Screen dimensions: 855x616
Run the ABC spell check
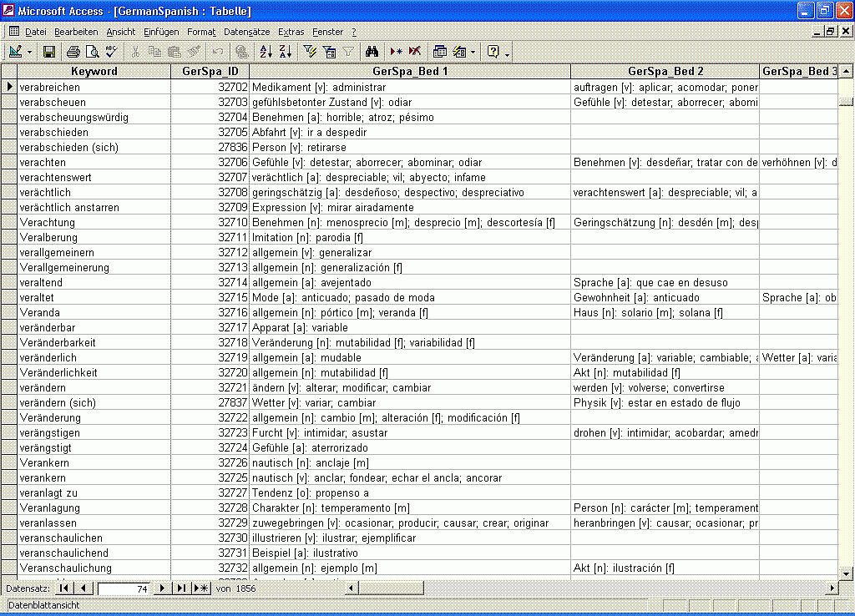tap(111, 52)
